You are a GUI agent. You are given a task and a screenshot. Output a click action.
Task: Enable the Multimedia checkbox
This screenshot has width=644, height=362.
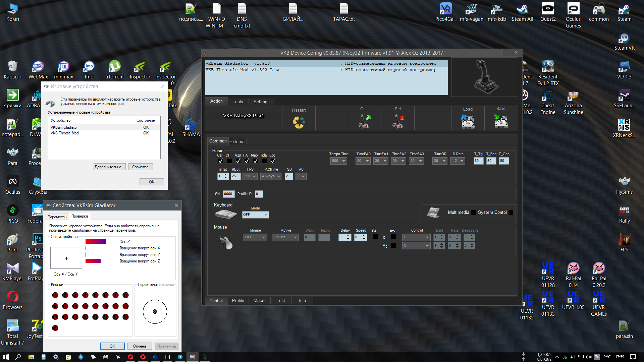click(x=473, y=213)
